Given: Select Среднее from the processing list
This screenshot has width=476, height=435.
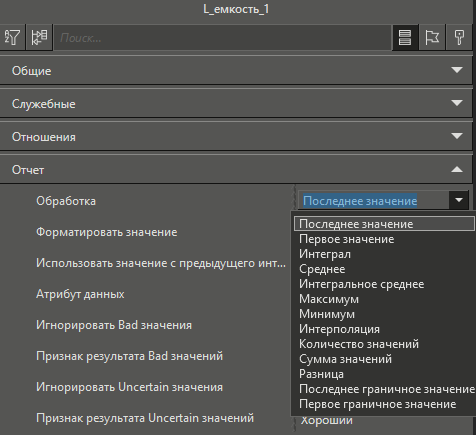Looking at the screenshot, I should click(x=322, y=269).
